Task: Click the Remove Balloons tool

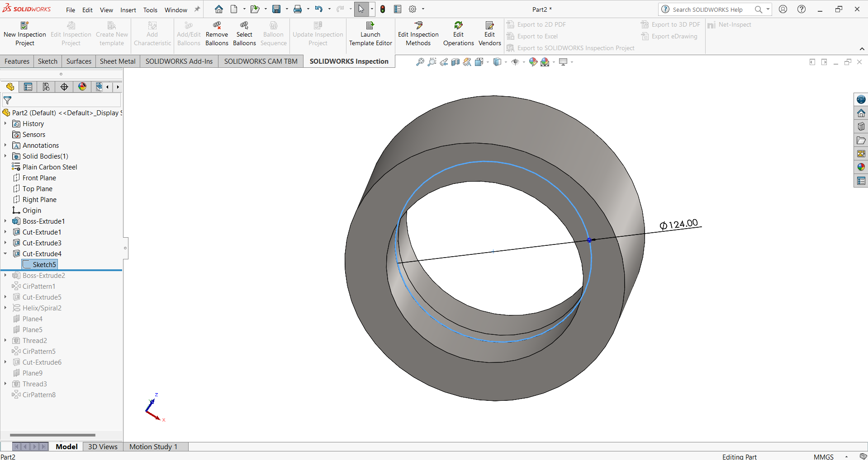Action: 217,26
